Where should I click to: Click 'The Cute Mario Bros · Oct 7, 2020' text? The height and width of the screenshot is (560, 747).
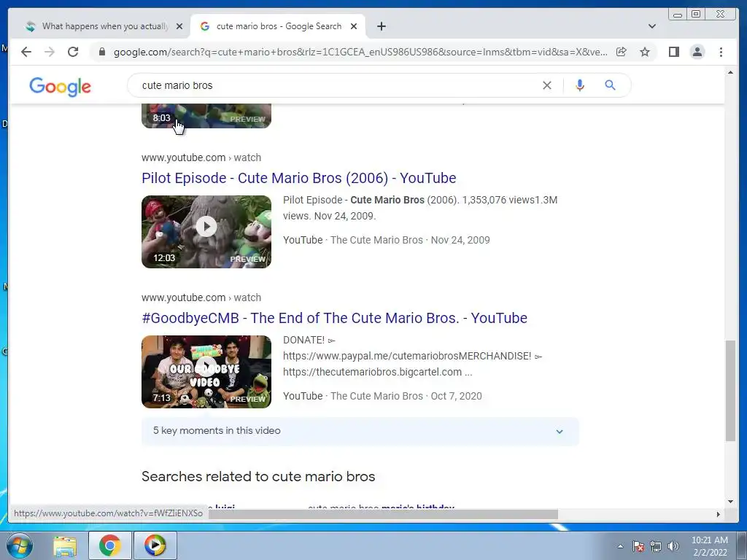coord(406,396)
